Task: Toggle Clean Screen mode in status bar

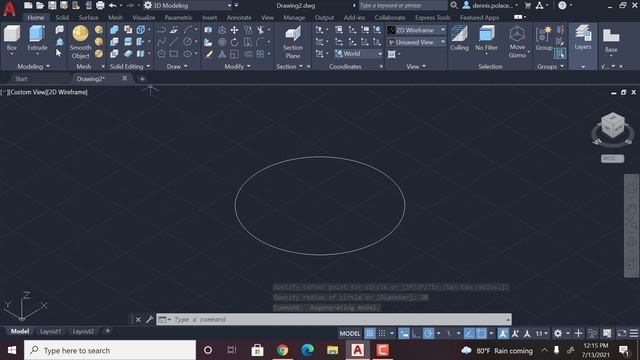Action: pyautogui.click(x=622, y=333)
